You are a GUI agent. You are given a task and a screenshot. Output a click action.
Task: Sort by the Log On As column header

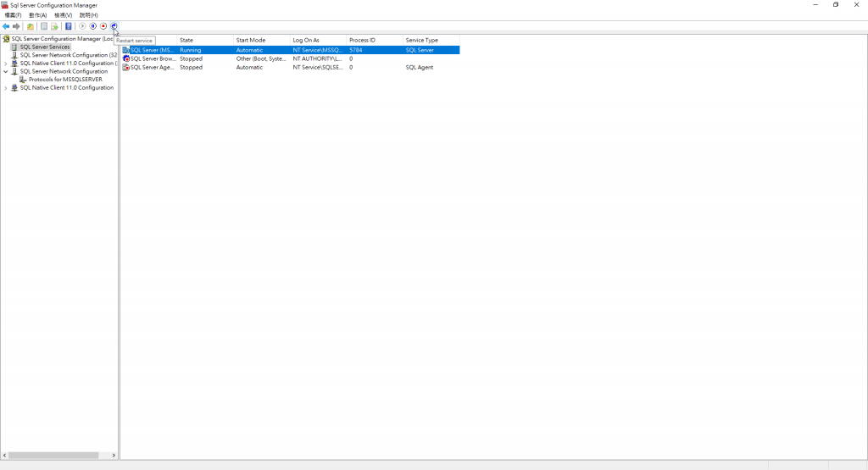319,41
